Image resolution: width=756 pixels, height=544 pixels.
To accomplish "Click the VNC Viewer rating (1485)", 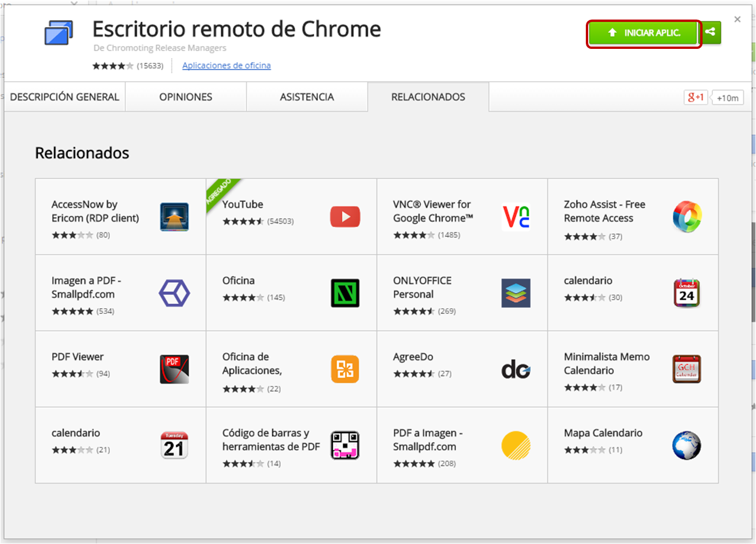I will (x=427, y=235).
